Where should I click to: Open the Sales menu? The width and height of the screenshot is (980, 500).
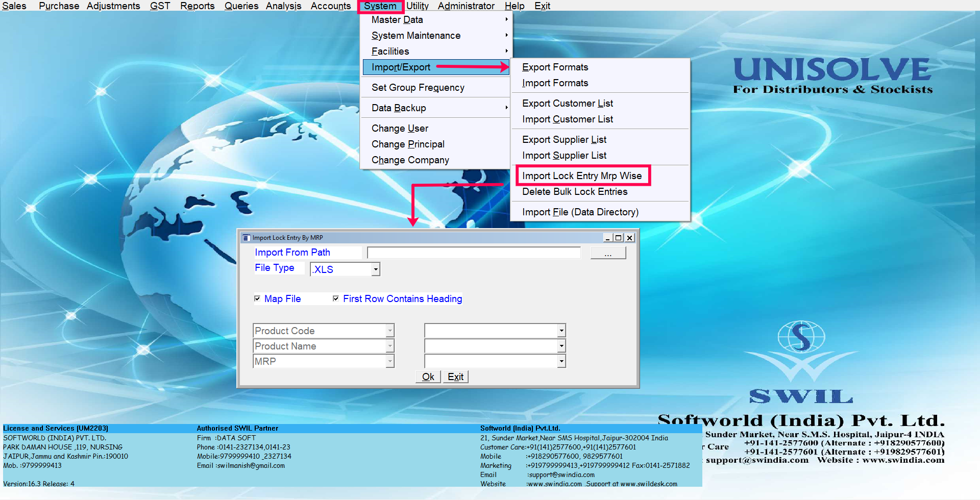tap(14, 6)
